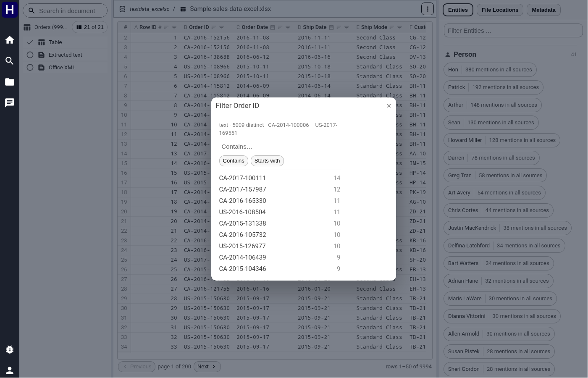Open the Orders sheet selector
This screenshot has height=378, width=588.
pyautogui.click(x=45, y=27)
